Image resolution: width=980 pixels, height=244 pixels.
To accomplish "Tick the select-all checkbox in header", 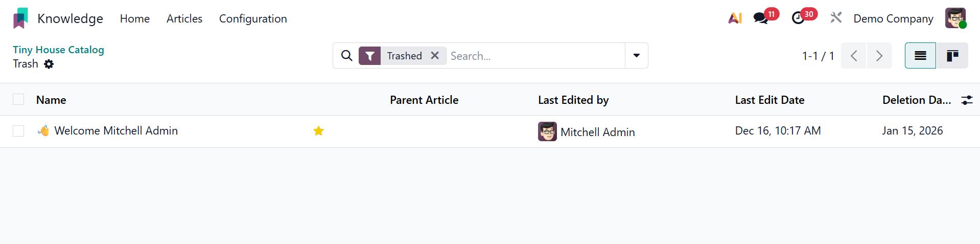I will click(18, 100).
